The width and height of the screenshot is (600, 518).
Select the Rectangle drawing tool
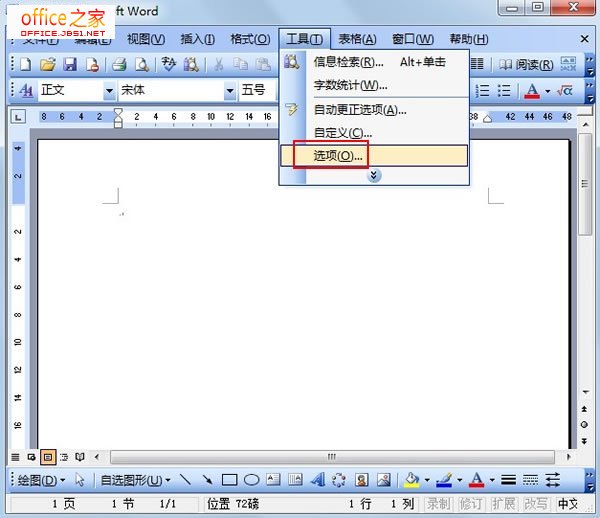(230, 480)
